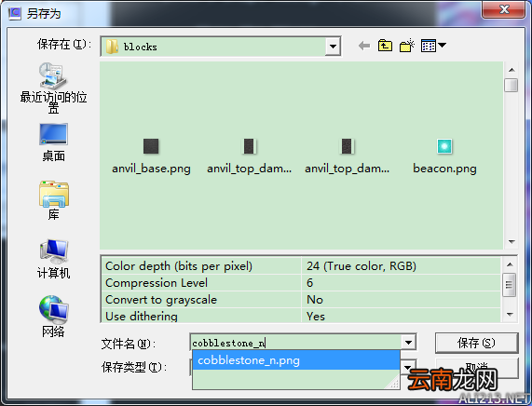Image resolution: width=532 pixels, height=406 pixels.
Task: Click the '24 (True color, RGB)' value
Action: pyautogui.click(x=361, y=266)
